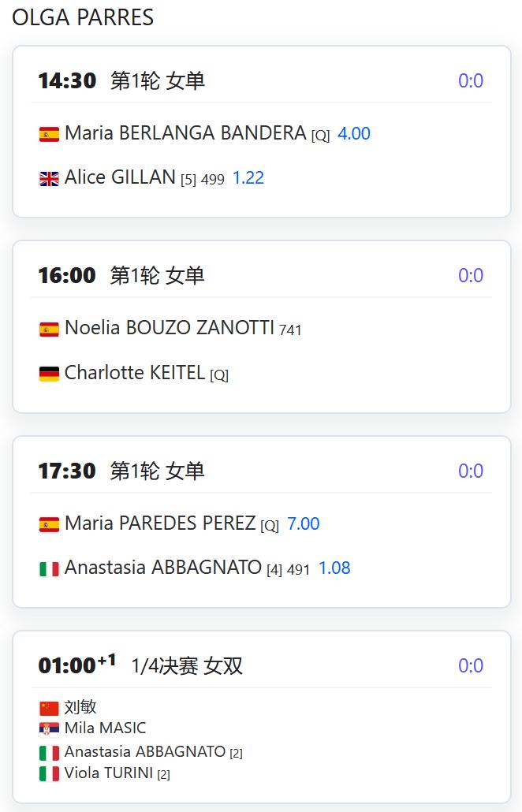The width and height of the screenshot is (522, 812).
Task: Open player Charlotte KEITEL
Action: pyautogui.click(x=135, y=372)
